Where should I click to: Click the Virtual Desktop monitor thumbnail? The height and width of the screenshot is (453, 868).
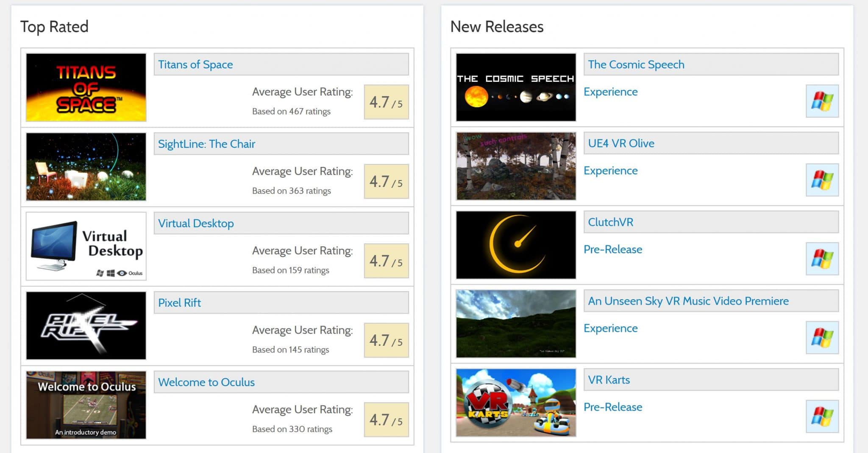86,246
